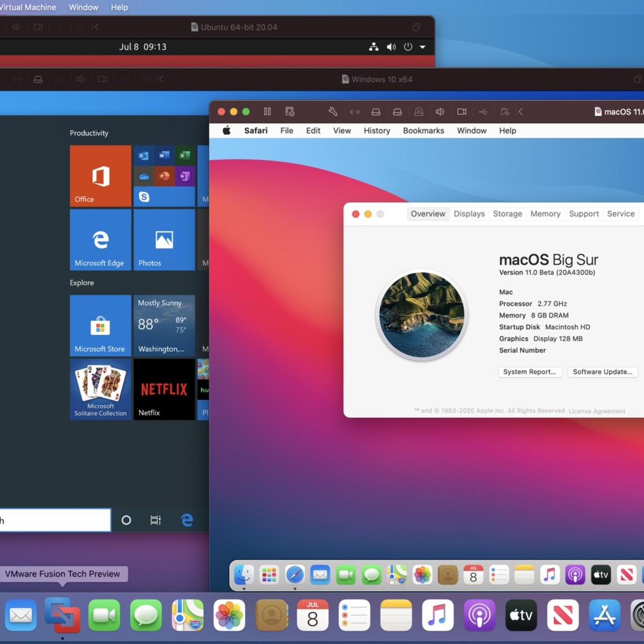This screenshot has width=644, height=644.
Task: Click user/camera device icon in macOS VM toolbar
Action: [419, 112]
